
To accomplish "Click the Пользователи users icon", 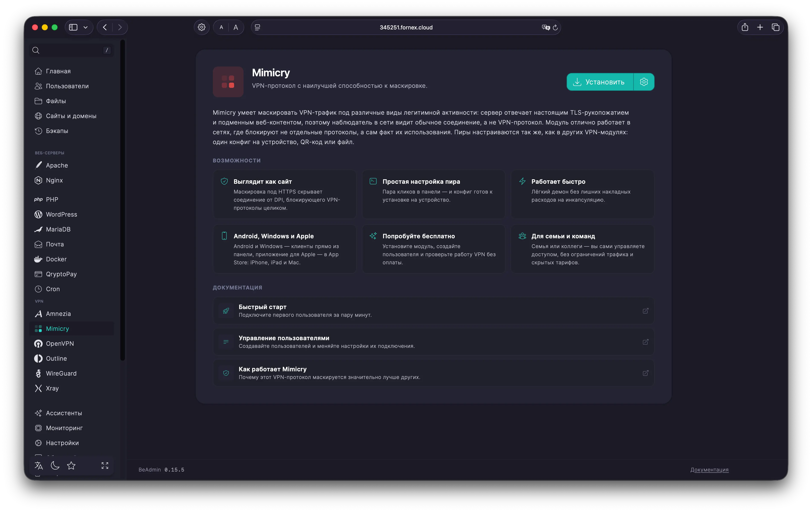I will coord(38,86).
